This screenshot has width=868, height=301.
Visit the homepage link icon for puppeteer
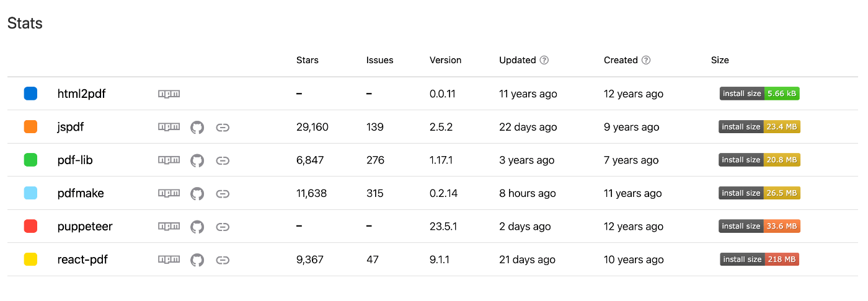point(223,227)
